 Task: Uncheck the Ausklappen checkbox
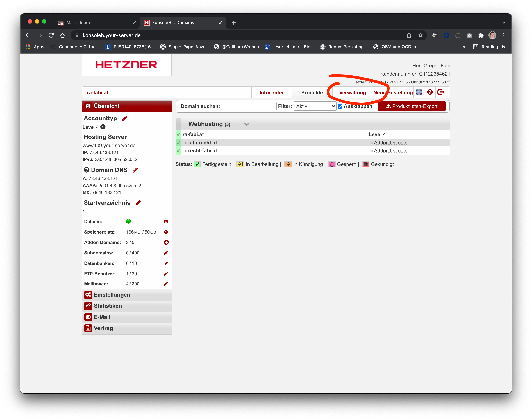(340, 107)
